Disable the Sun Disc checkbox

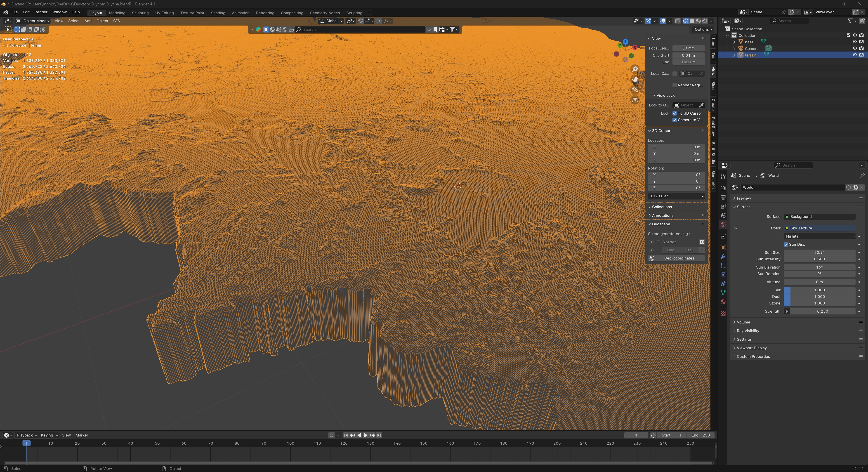pyautogui.click(x=786, y=244)
